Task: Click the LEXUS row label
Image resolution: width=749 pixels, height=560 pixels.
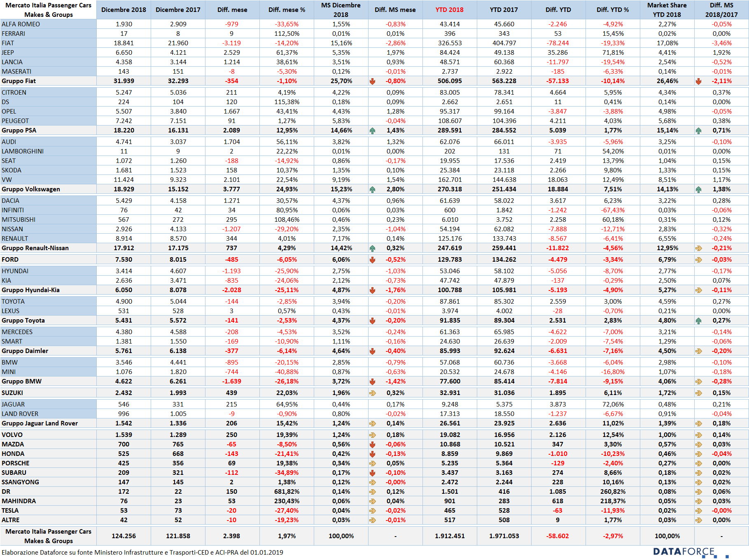Action: click(x=11, y=311)
